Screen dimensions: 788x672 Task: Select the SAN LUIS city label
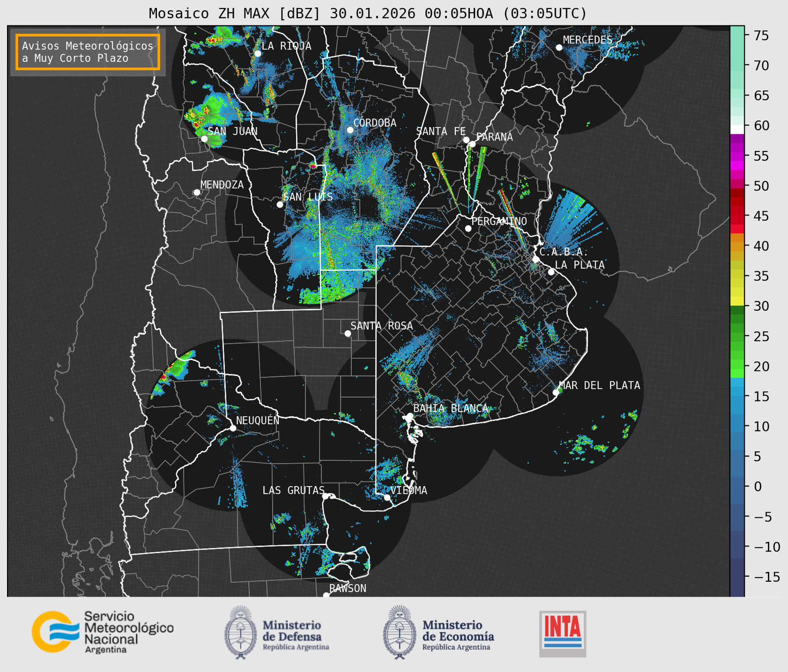[308, 197]
